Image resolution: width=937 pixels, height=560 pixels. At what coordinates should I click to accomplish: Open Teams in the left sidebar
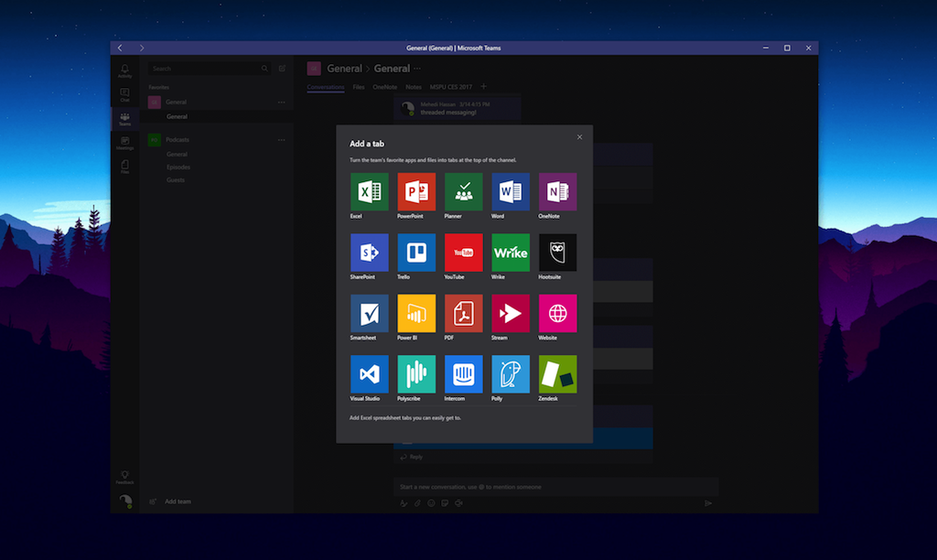124,119
